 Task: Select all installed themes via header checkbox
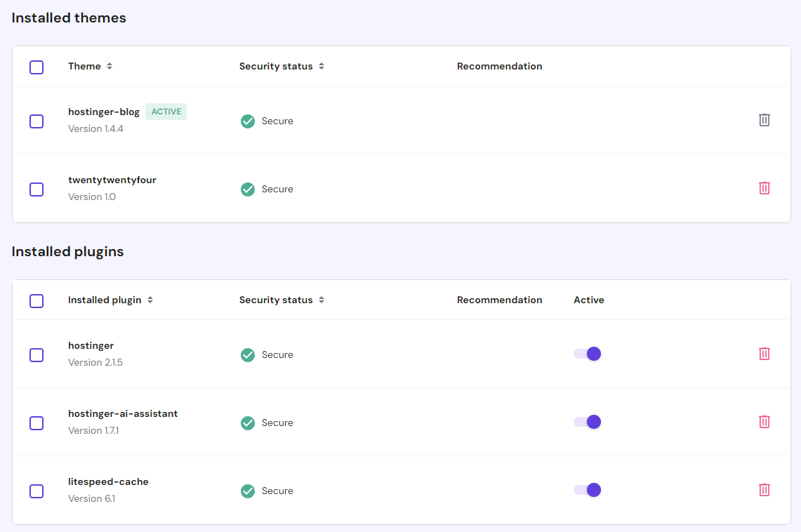(x=36, y=67)
